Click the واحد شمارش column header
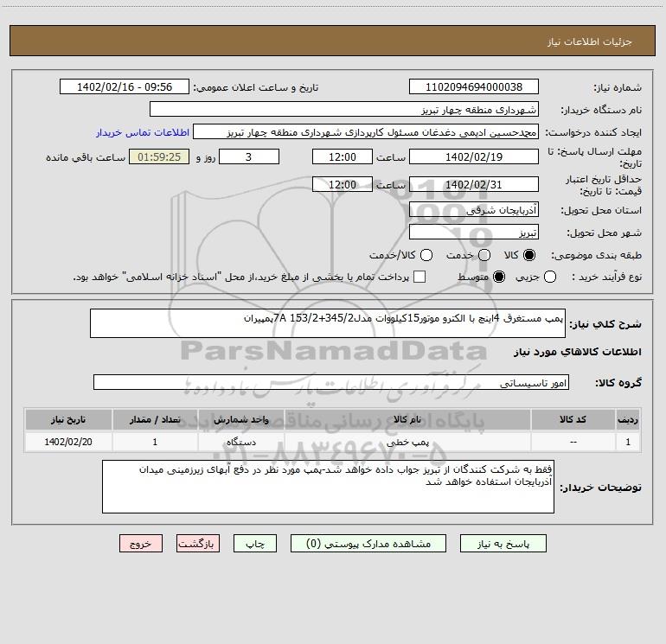 (x=240, y=419)
